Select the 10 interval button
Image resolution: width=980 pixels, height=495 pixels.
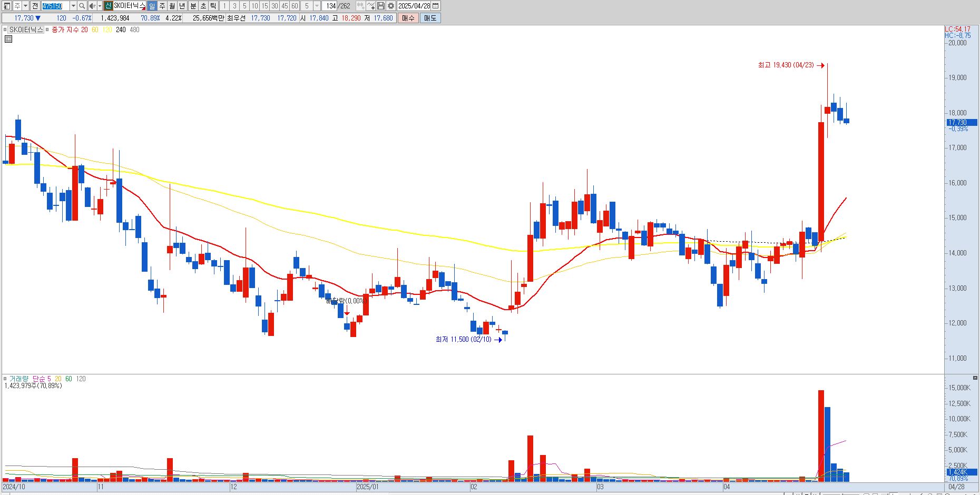[x=254, y=6]
